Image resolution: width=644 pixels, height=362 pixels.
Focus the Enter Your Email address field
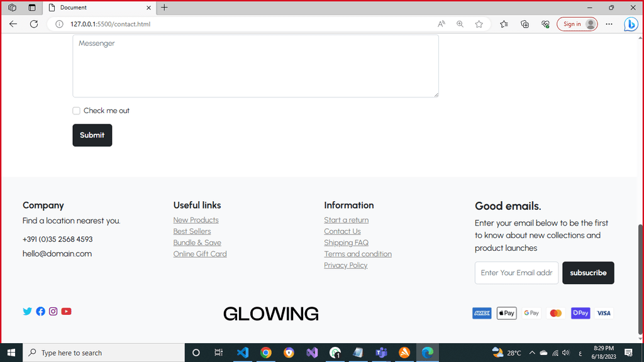click(516, 273)
